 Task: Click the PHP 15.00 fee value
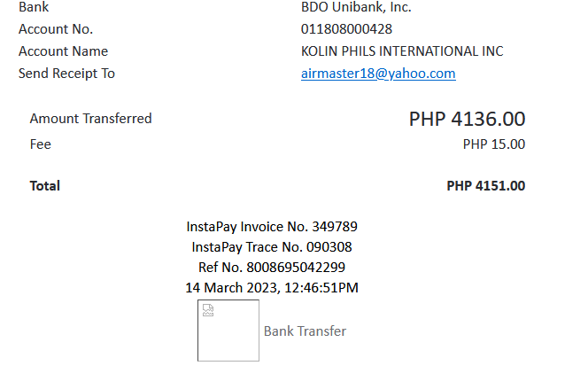(x=493, y=144)
